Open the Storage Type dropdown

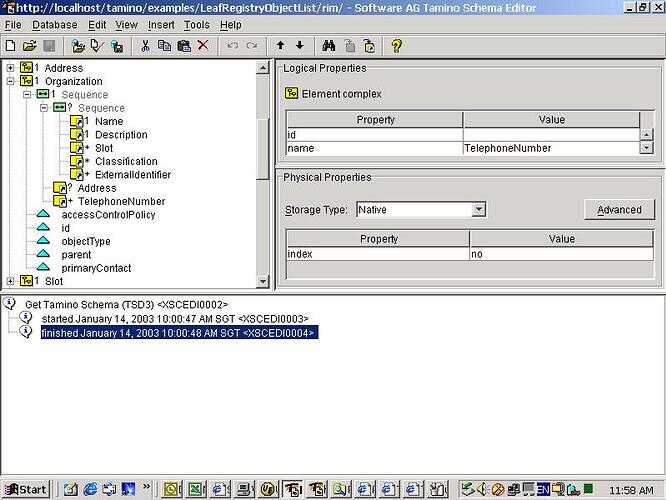[x=479, y=209]
